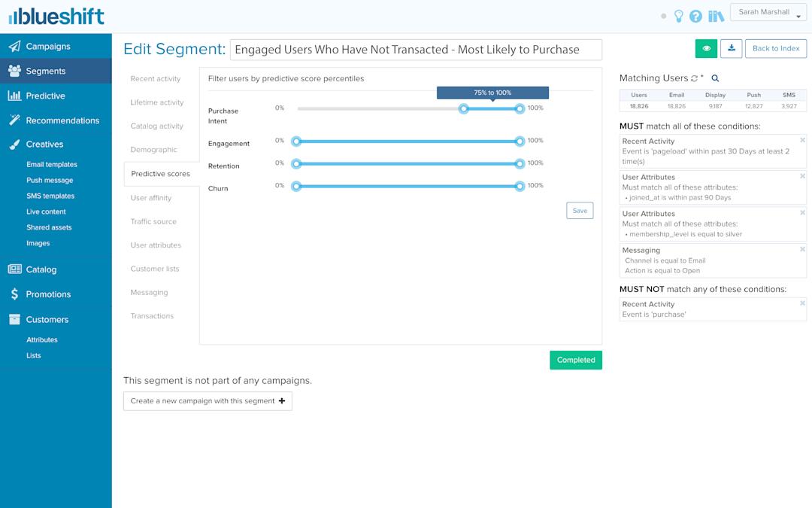Search matching users with magnifier icon
812x508 pixels.
click(x=715, y=78)
